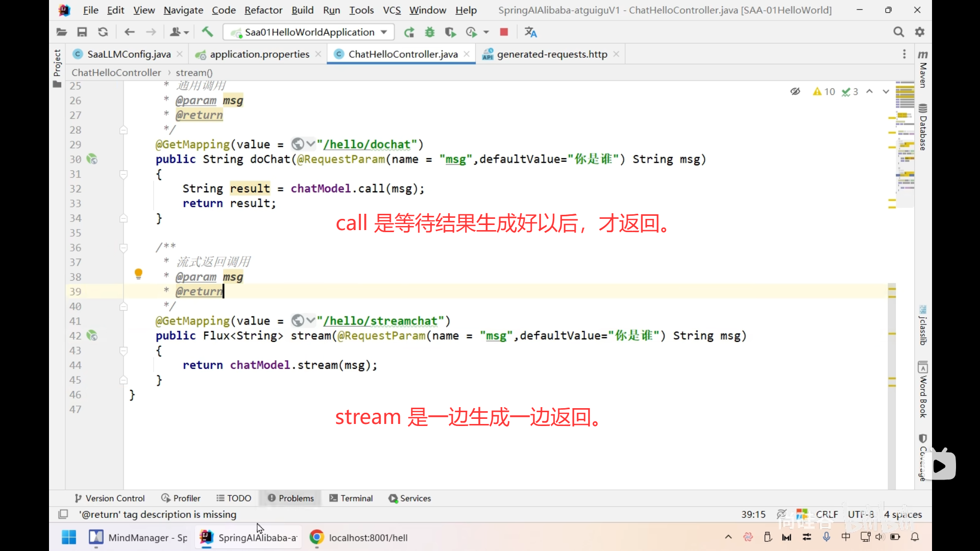Image resolution: width=980 pixels, height=551 pixels.
Task: Toggle the tool windows quick access button
Action: click(x=63, y=514)
